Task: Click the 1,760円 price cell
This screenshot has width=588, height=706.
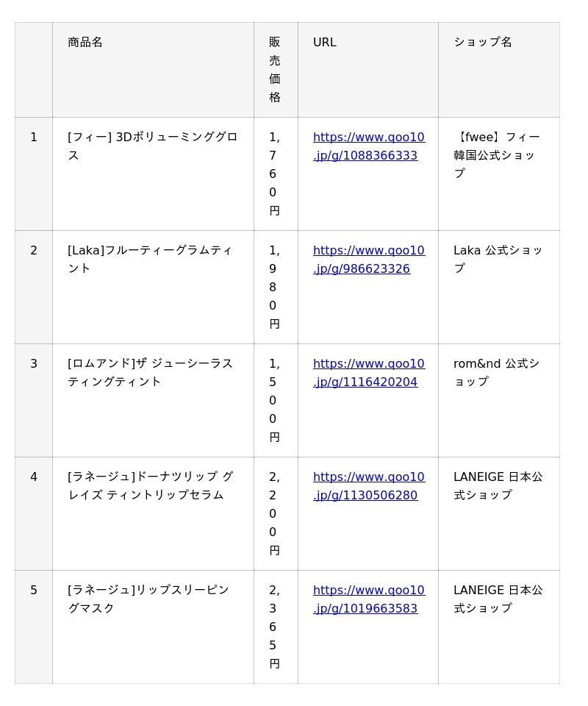Action: 275,174
